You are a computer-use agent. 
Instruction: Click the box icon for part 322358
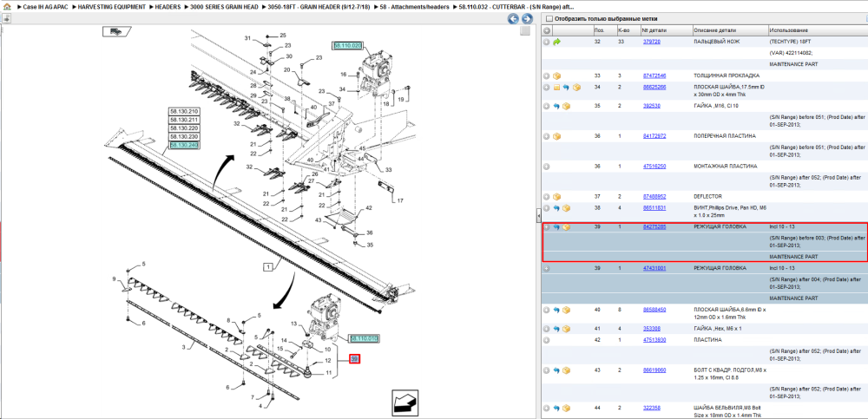pos(566,408)
